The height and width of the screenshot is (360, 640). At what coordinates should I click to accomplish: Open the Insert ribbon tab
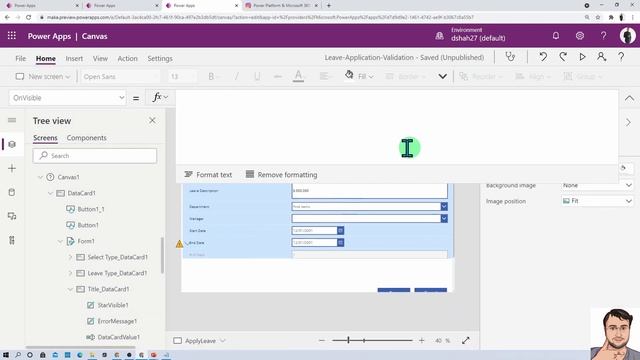pos(74,58)
